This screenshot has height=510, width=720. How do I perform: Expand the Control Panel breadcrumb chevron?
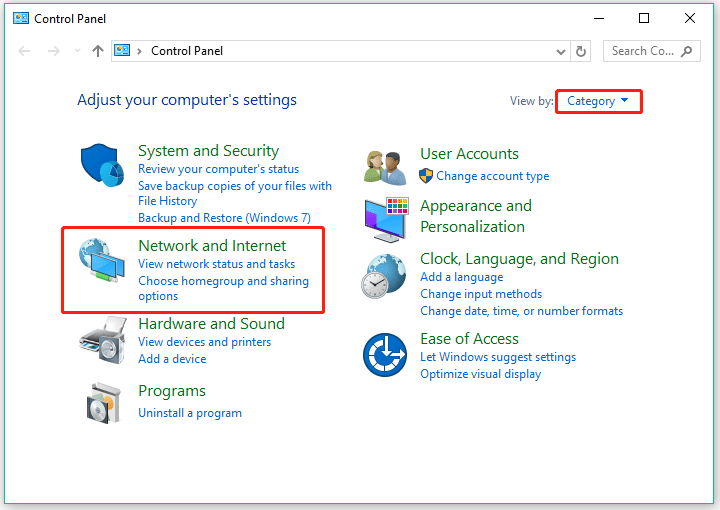click(139, 51)
